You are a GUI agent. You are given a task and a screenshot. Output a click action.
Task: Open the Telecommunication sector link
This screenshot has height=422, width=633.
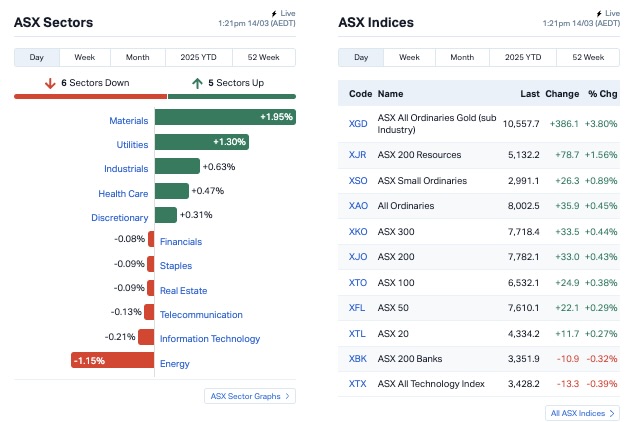click(201, 315)
